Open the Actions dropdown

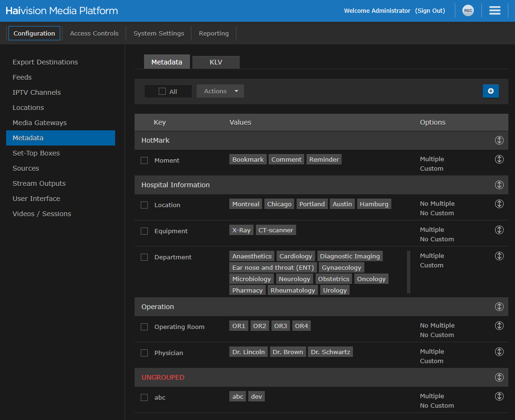pyautogui.click(x=220, y=91)
